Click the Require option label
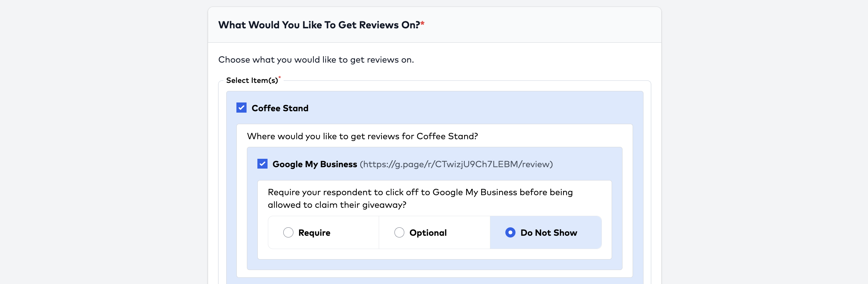868x284 pixels. [314, 233]
